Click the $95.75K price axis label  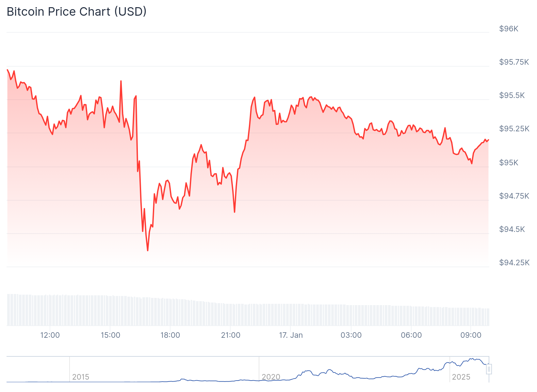pyautogui.click(x=514, y=62)
